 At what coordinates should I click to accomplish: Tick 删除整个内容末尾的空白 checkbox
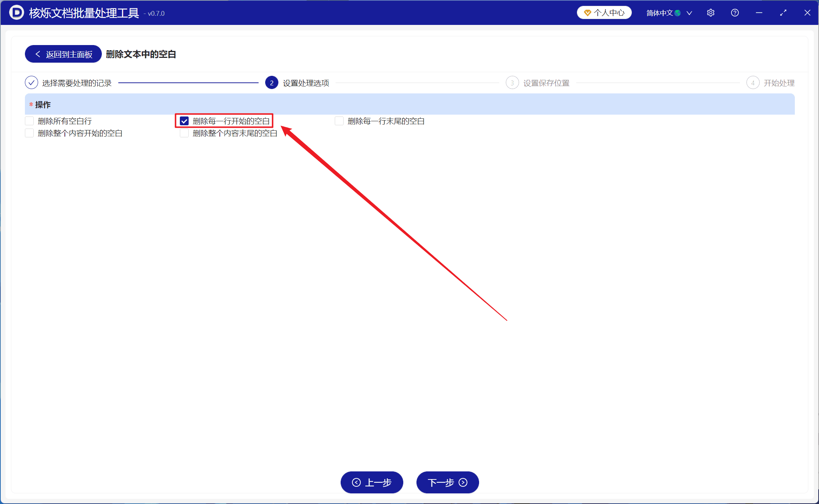(x=184, y=133)
